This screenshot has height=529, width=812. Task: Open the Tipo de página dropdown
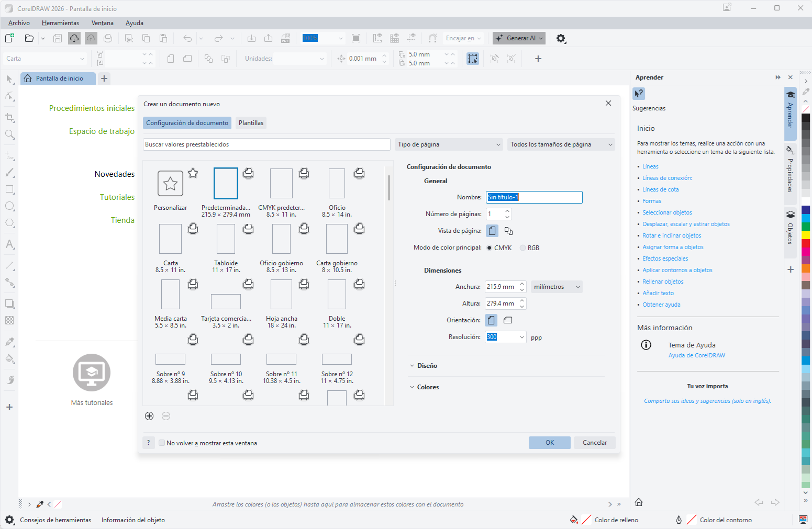point(449,144)
